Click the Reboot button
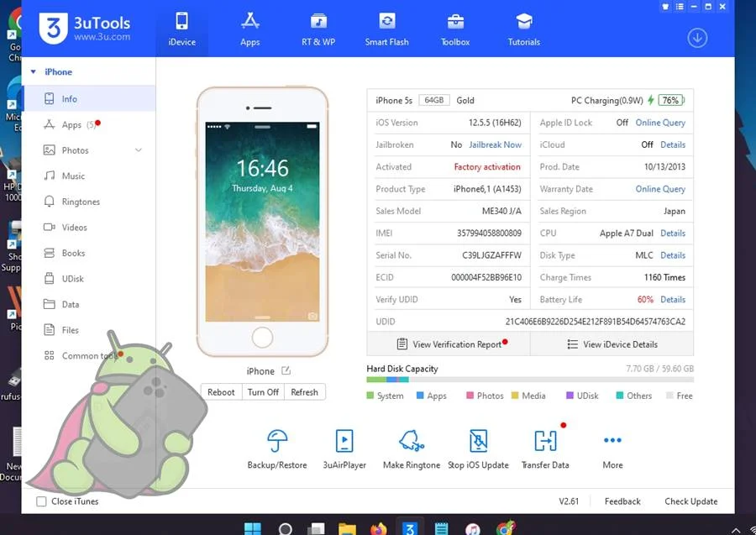This screenshot has width=756, height=535. coord(221,392)
